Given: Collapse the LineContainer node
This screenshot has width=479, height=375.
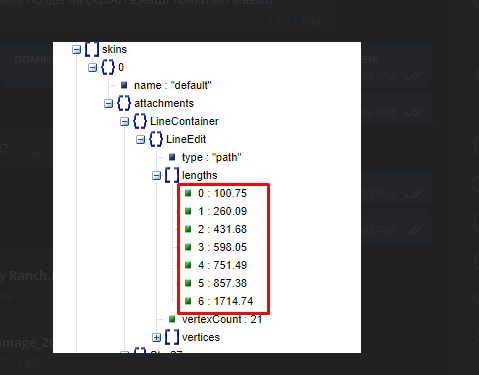Looking at the screenshot, I should click(124, 122).
